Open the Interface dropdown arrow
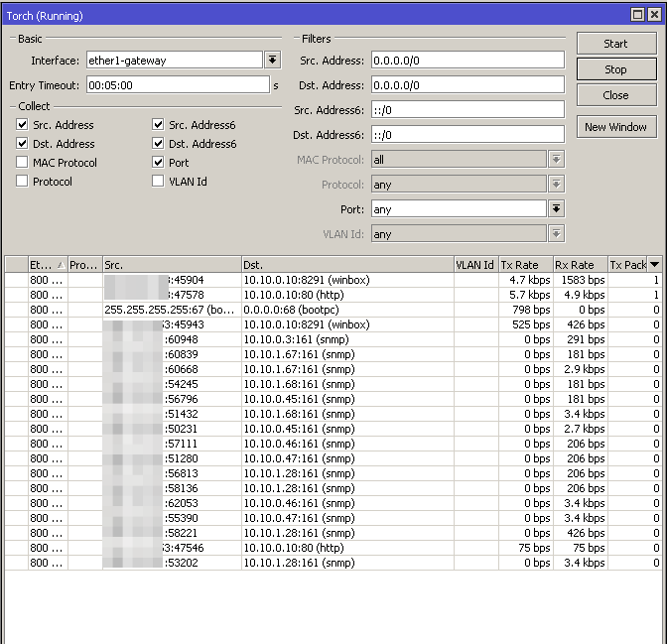 click(x=272, y=61)
